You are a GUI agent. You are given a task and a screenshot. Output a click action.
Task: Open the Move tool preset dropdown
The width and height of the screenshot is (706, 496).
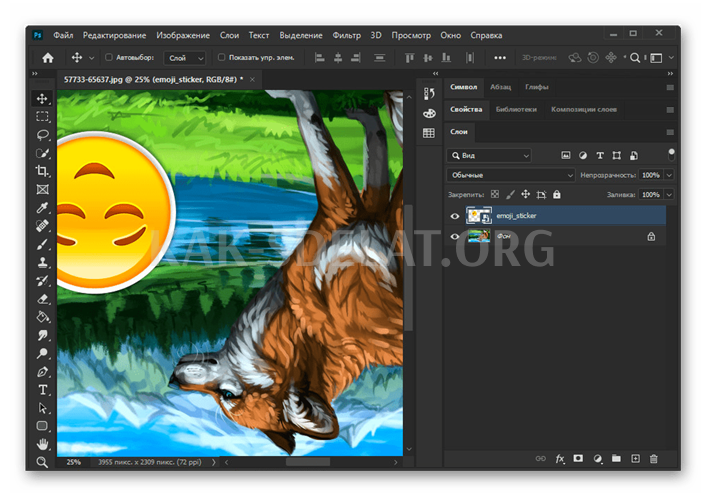(92, 58)
